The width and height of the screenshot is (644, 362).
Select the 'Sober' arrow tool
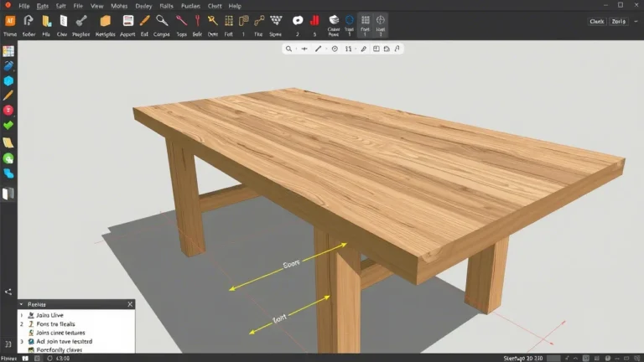coord(29,21)
